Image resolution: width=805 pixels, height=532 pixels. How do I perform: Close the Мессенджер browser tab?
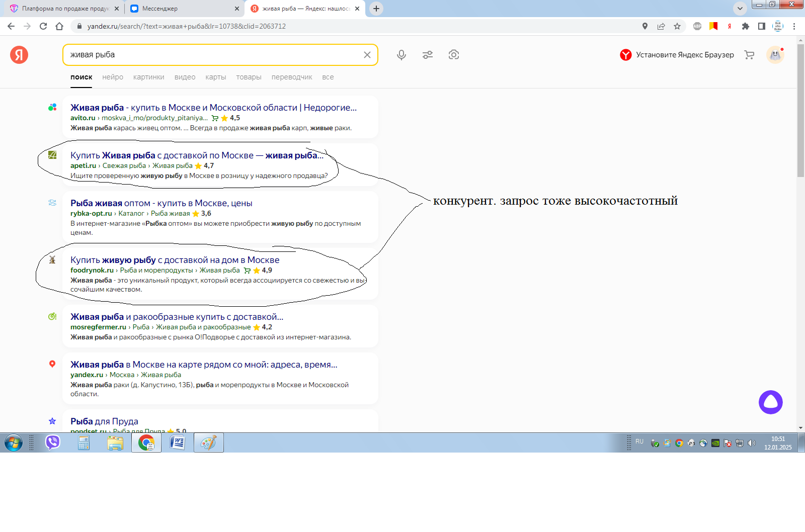[x=237, y=9]
